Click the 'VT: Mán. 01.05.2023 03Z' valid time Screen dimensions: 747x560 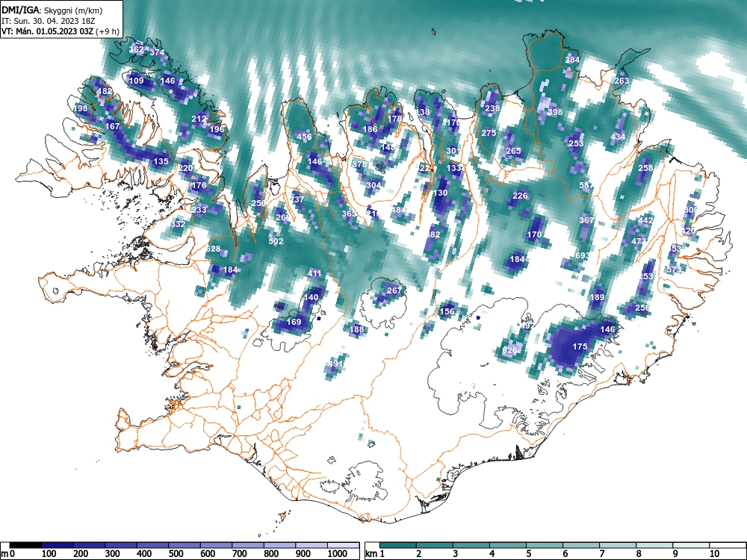click(48, 31)
